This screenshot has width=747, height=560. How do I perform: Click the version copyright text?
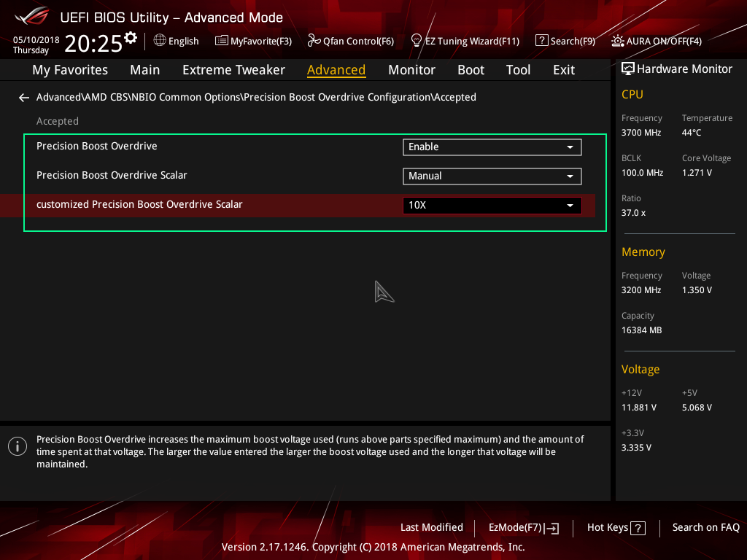(373, 547)
